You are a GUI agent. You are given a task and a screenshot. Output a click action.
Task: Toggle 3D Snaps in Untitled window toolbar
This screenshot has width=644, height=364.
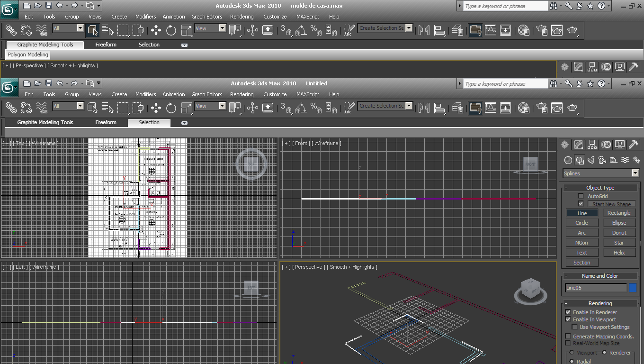point(286,108)
